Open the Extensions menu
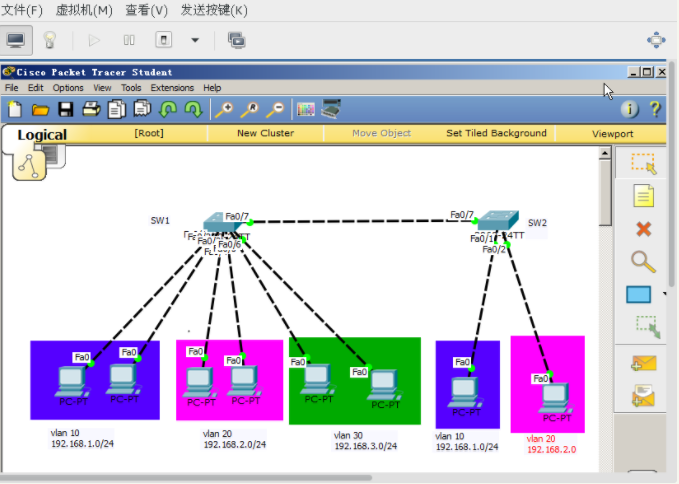Image resolution: width=679 pixels, height=484 pixels. (x=172, y=88)
